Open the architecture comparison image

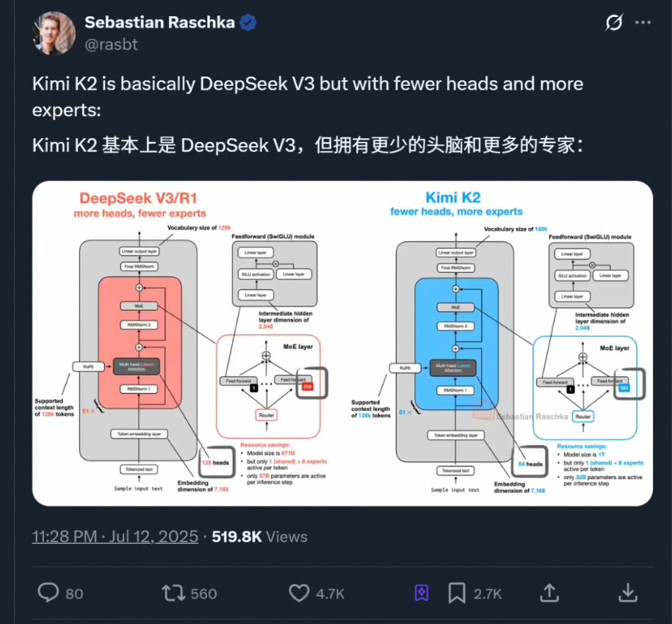[342, 343]
